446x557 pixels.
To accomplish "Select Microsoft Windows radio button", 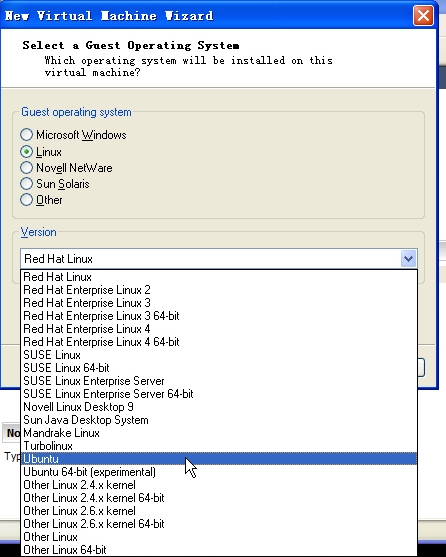I will pyautogui.click(x=27, y=135).
